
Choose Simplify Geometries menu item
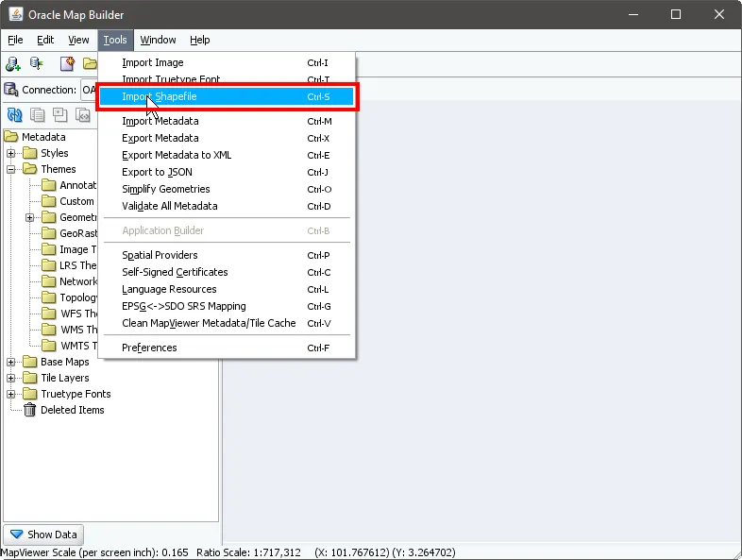227,190
